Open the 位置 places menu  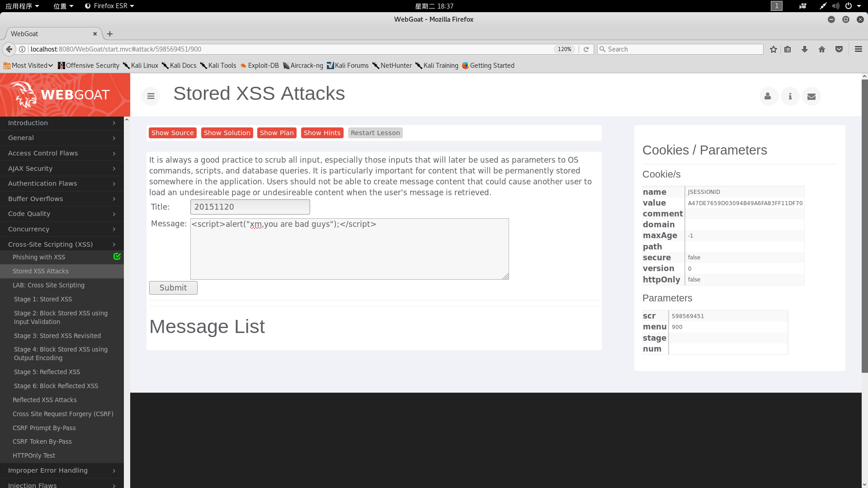click(63, 6)
